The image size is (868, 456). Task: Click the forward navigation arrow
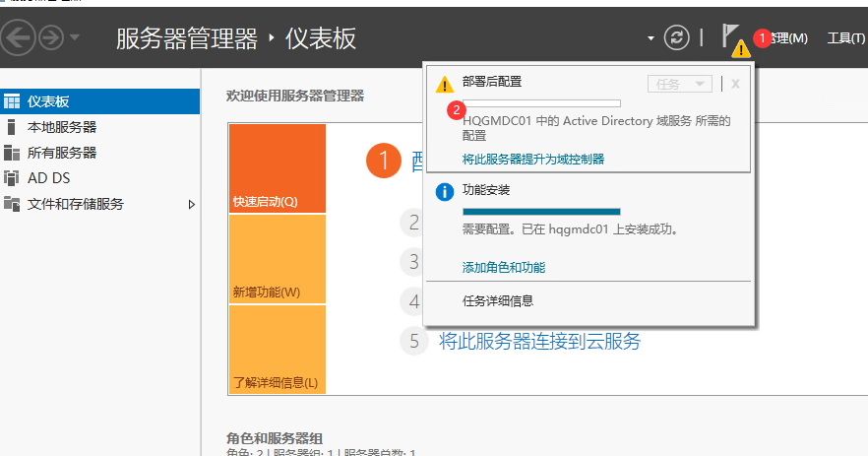(51, 37)
